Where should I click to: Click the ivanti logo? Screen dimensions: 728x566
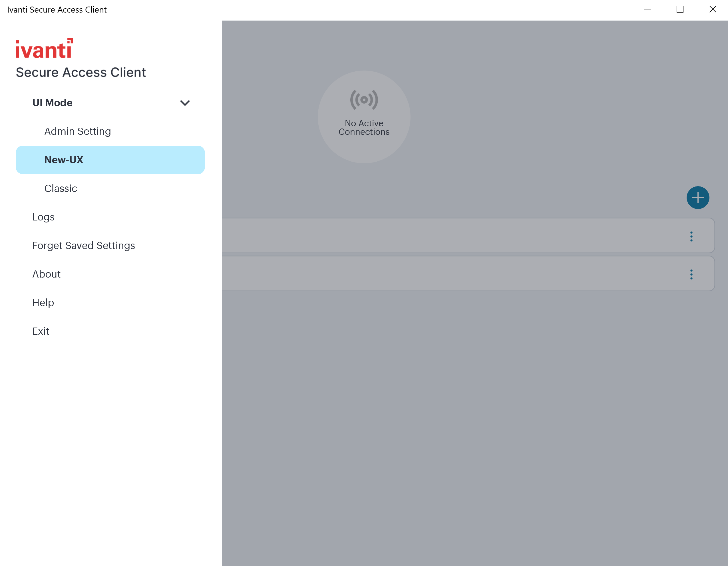[x=44, y=48]
